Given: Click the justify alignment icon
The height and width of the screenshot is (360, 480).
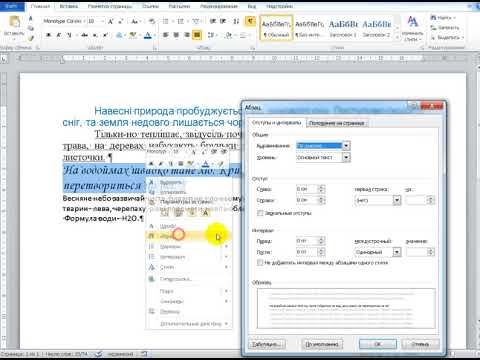Looking at the screenshot, I should [x=197, y=35].
